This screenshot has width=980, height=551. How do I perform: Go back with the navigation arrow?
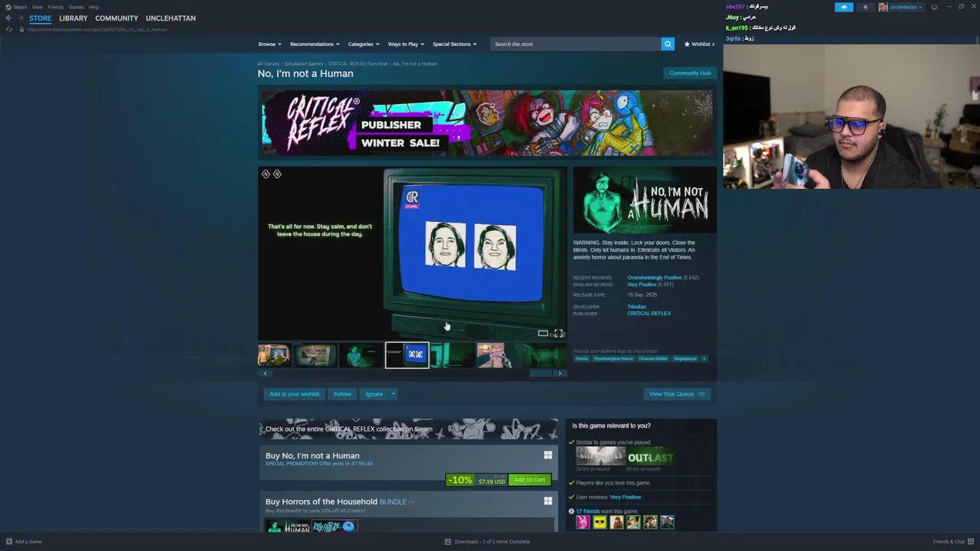(x=8, y=18)
